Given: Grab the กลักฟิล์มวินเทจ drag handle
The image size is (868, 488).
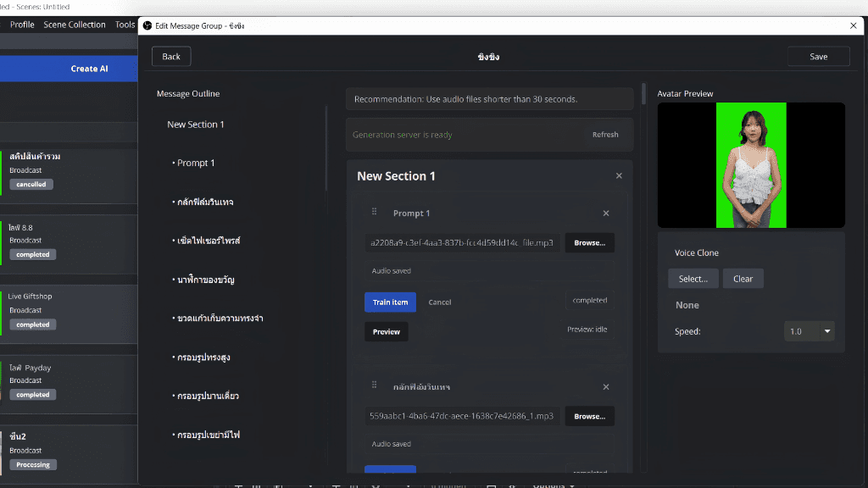Looking at the screenshot, I should 374,385.
